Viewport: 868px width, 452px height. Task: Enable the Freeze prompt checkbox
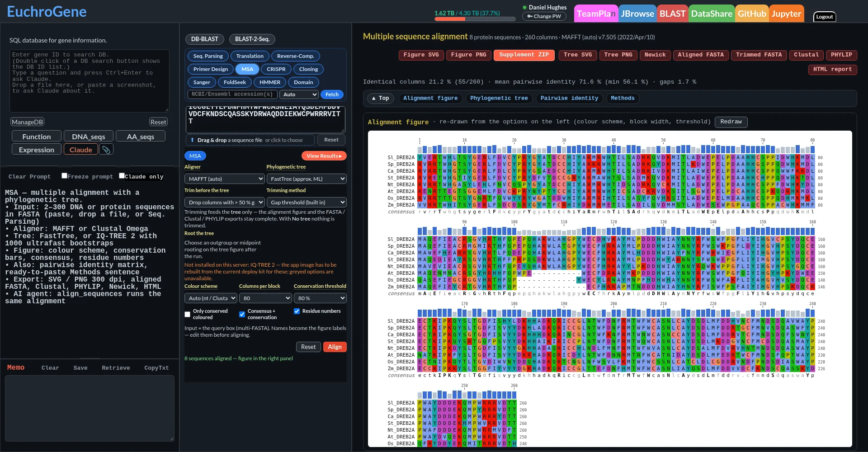pyautogui.click(x=64, y=176)
